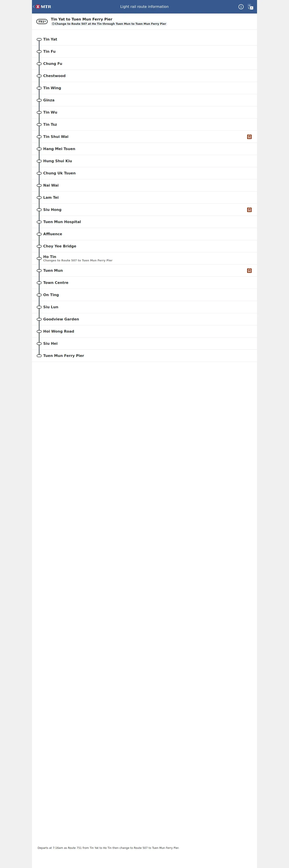Open the Ho Tin interchange stop

(x=144, y=258)
